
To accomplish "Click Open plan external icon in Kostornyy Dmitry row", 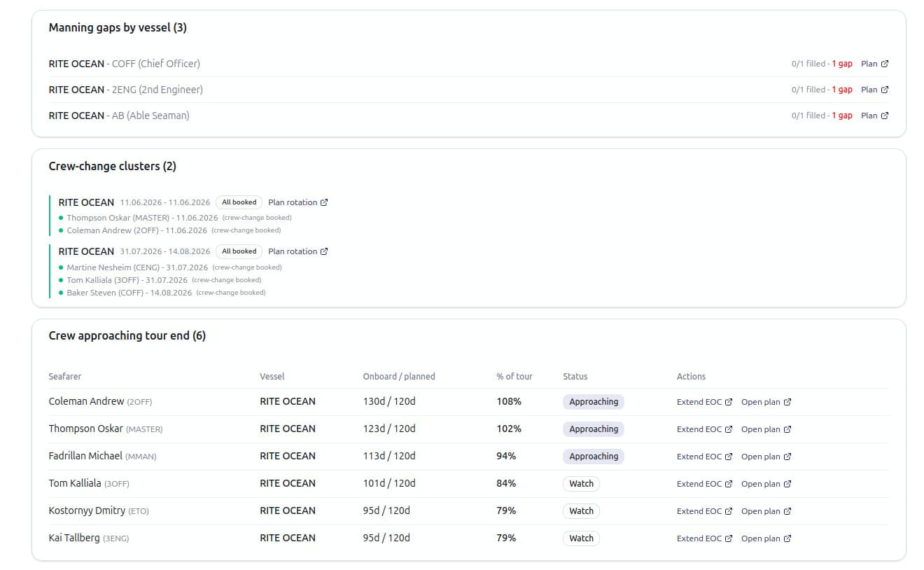I will point(787,511).
